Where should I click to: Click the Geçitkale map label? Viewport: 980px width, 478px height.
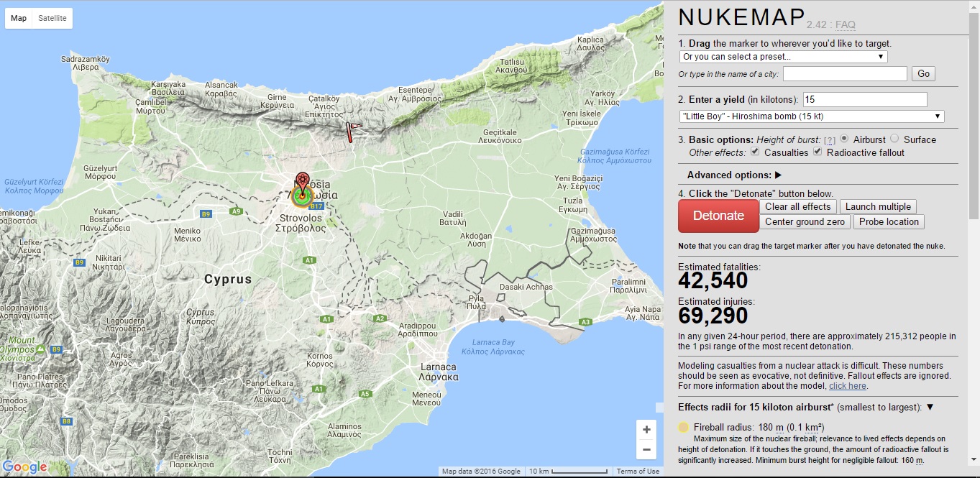click(500, 137)
